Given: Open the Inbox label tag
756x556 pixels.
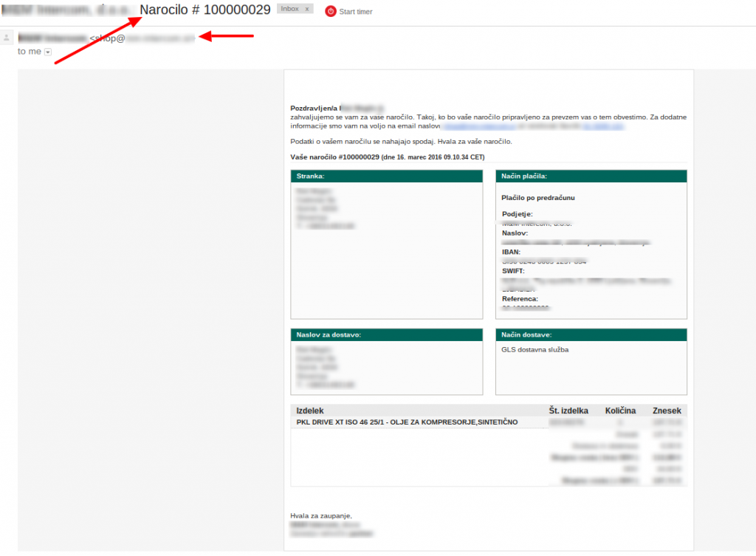Looking at the screenshot, I should point(289,10).
